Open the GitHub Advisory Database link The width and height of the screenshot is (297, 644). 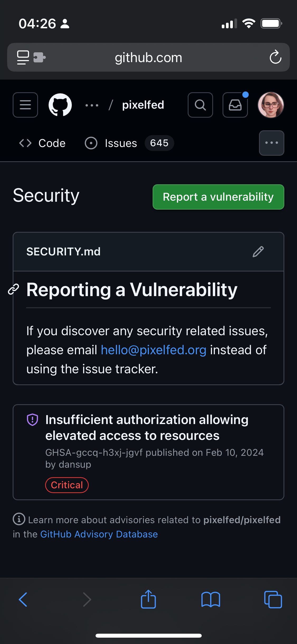[x=99, y=534]
